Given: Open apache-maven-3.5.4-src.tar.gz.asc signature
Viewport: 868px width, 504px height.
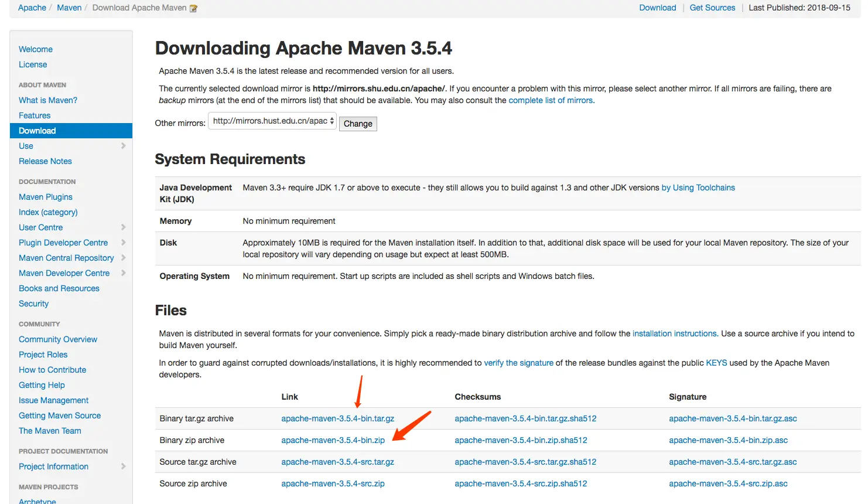Looking at the screenshot, I should [733, 462].
